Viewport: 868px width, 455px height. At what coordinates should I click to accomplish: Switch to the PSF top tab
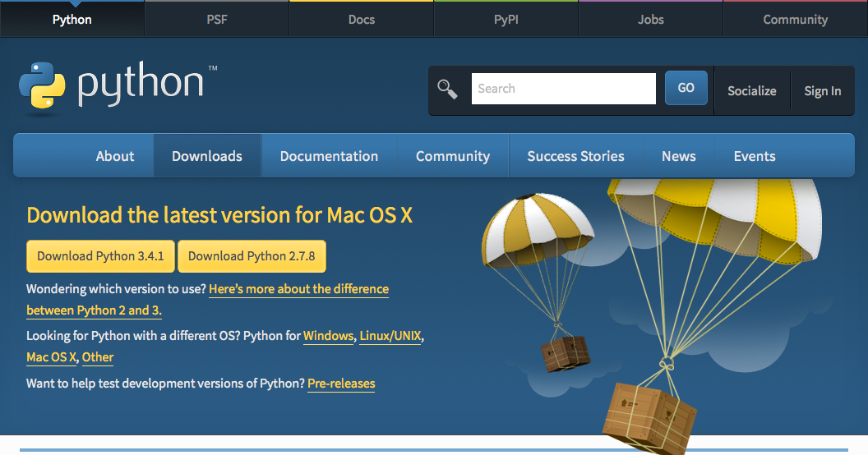click(217, 20)
